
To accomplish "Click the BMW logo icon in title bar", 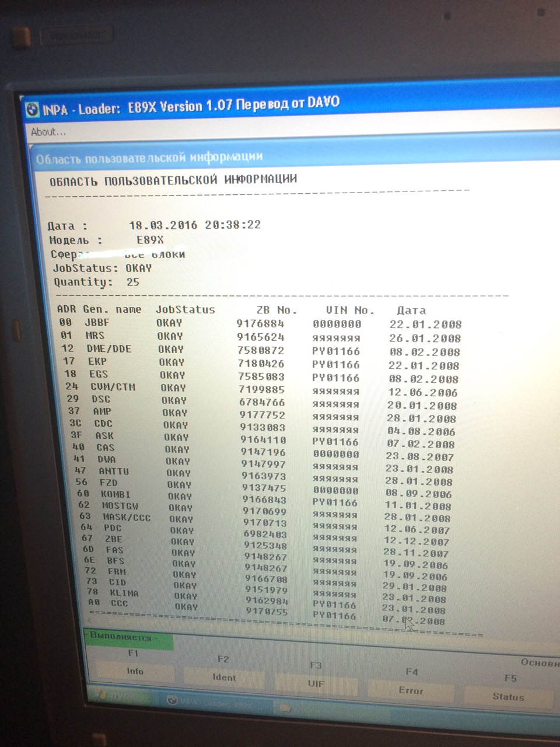I will click(32, 109).
